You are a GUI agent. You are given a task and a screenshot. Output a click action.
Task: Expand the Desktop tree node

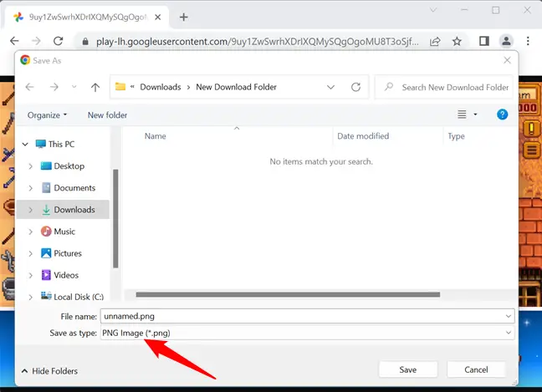[30, 166]
